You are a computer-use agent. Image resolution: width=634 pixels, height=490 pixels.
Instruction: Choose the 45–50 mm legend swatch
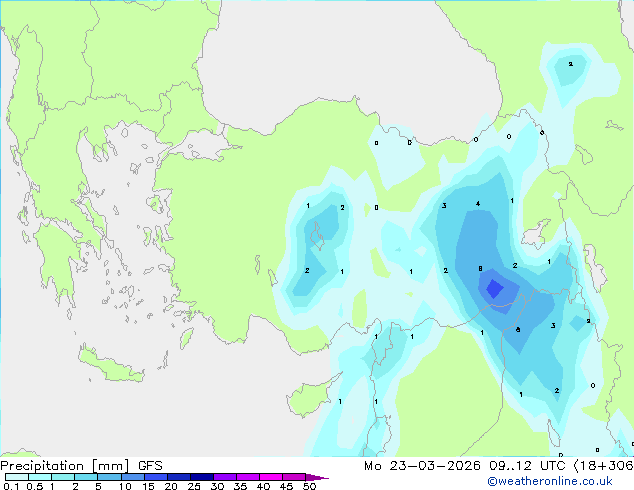point(294,477)
